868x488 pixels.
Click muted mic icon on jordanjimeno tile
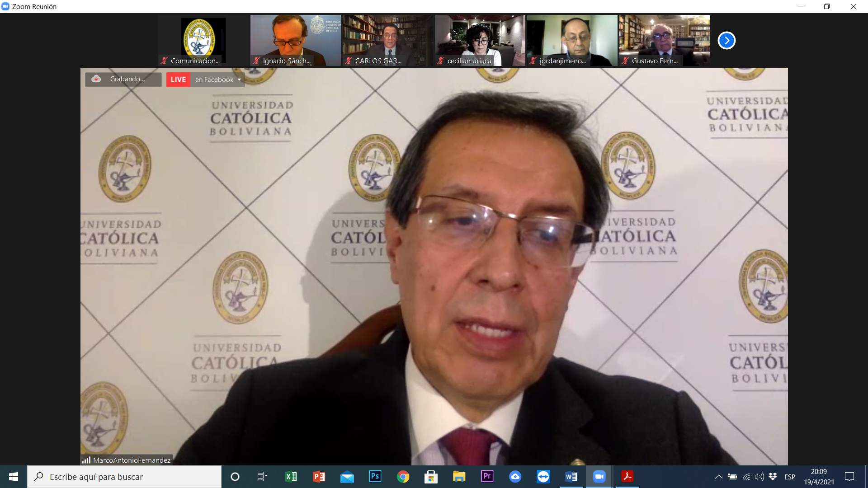coord(533,61)
